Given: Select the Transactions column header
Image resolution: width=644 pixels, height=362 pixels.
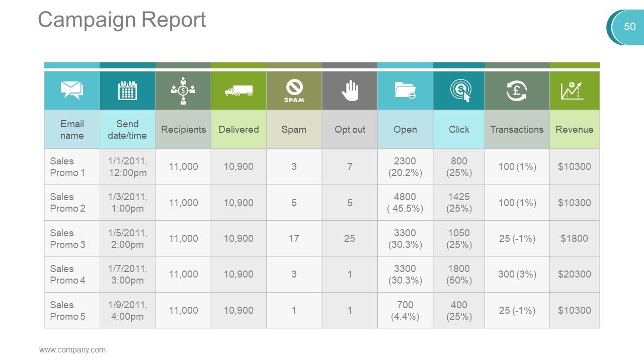Looking at the screenshot, I should click(517, 129).
